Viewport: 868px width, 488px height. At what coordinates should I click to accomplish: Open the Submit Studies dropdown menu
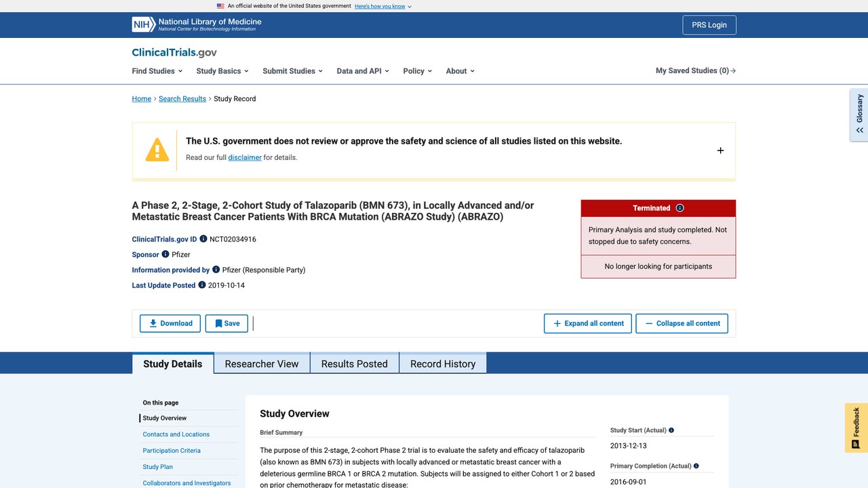tap(292, 71)
